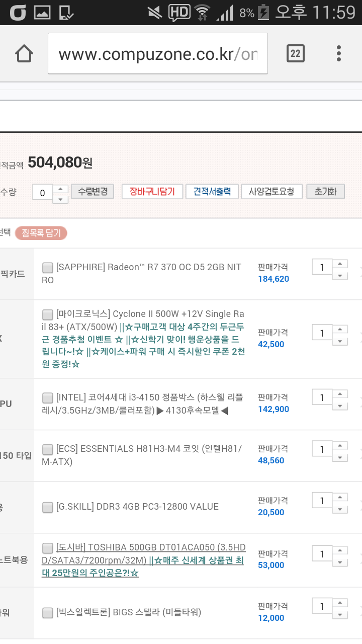The width and height of the screenshot is (362, 644).
Task: Tap the battery status icon
Action: tap(263, 12)
